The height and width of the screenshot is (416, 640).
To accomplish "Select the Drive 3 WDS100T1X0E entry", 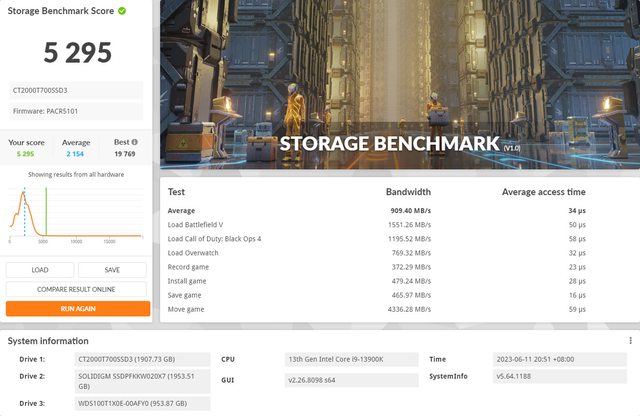I will [142, 403].
